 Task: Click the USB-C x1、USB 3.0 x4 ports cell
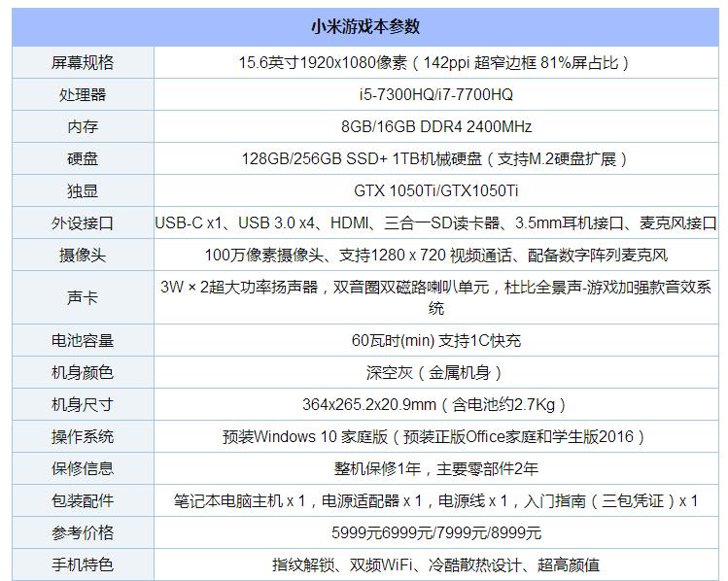[x=436, y=222]
